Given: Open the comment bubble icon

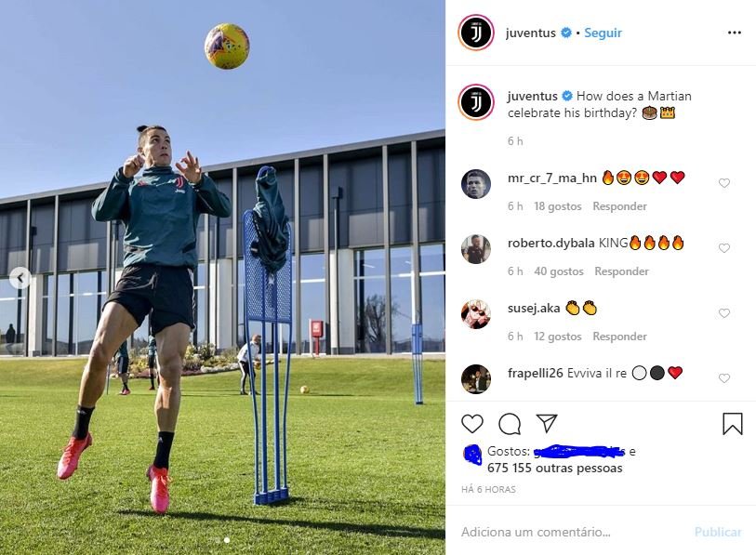Looking at the screenshot, I should click(x=510, y=424).
